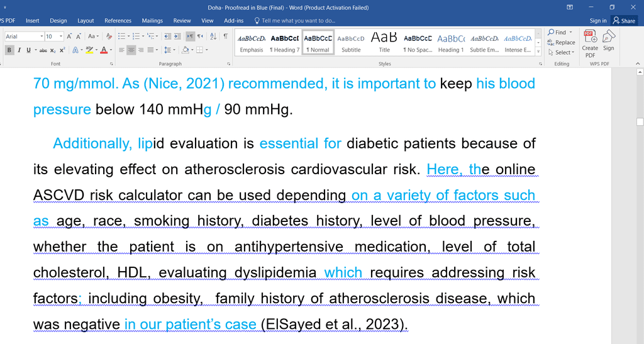Show paragraph marks and hidden symbols
The image size is (644, 344).
coord(226,36)
